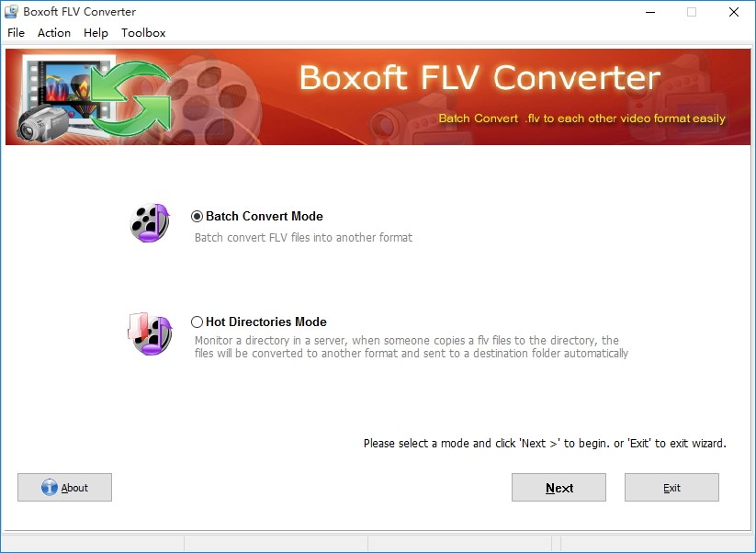Viewport: 756px width, 553px height.
Task: Click the Batch Convert Mode description text
Action: 303,238
